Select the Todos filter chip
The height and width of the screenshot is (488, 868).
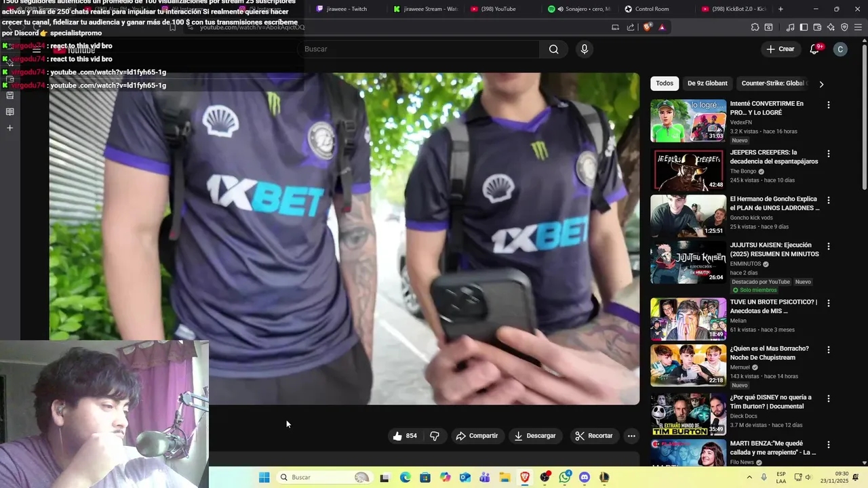pos(665,83)
